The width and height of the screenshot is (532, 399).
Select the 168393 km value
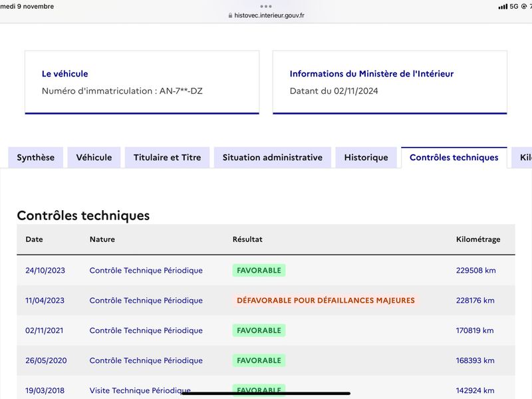click(x=475, y=360)
